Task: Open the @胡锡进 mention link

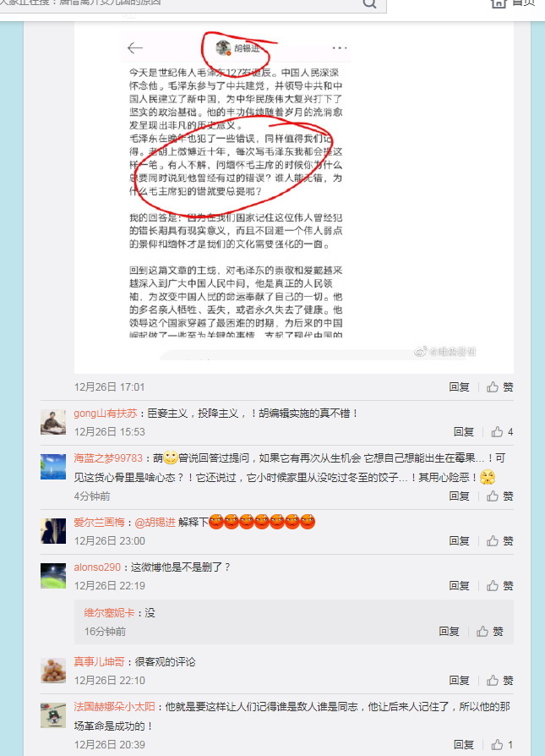Action: [155, 522]
